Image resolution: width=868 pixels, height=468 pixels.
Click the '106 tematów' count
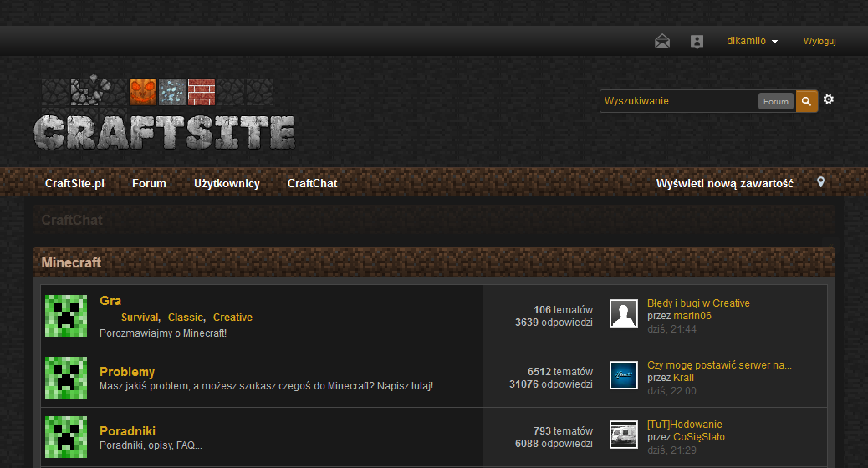tap(563, 310)
